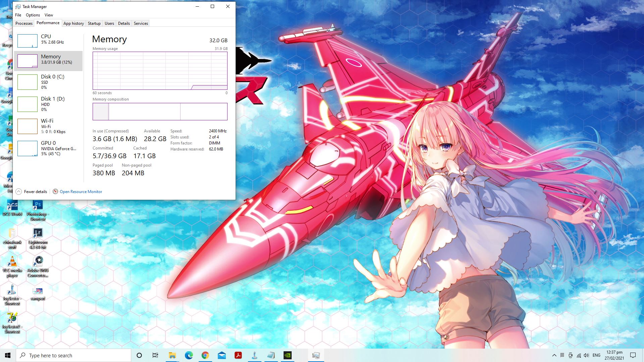Show hidden system tray icons chevron

(554, 355)
